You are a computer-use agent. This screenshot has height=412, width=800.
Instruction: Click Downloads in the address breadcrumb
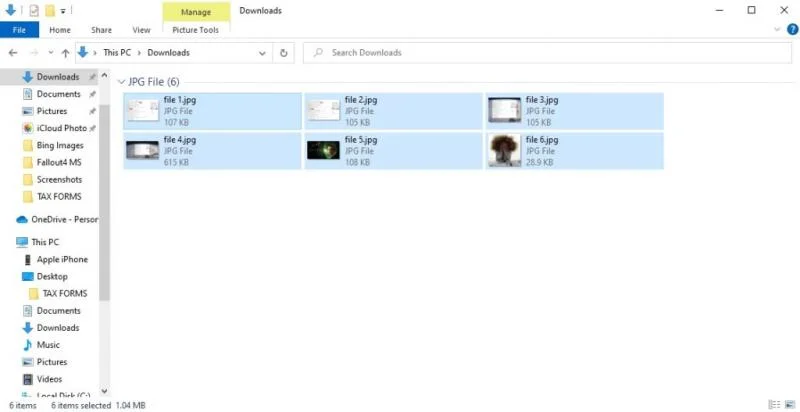pyautogui.click(x=168, y=53)
